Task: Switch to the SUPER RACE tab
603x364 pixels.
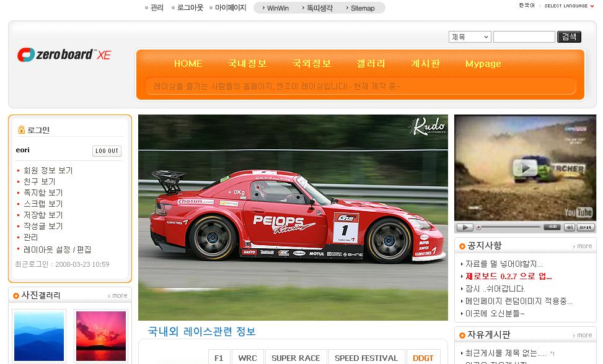Action: [x=296, y=358]
